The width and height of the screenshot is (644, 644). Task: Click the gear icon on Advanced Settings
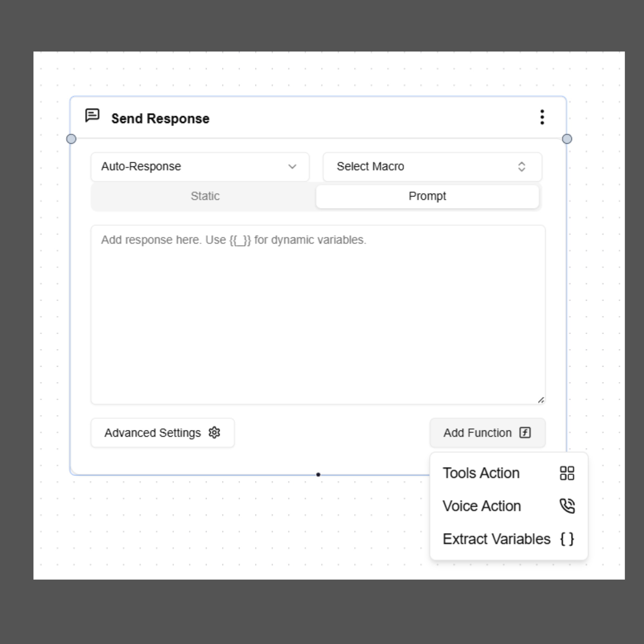click(x=214, y=432)
